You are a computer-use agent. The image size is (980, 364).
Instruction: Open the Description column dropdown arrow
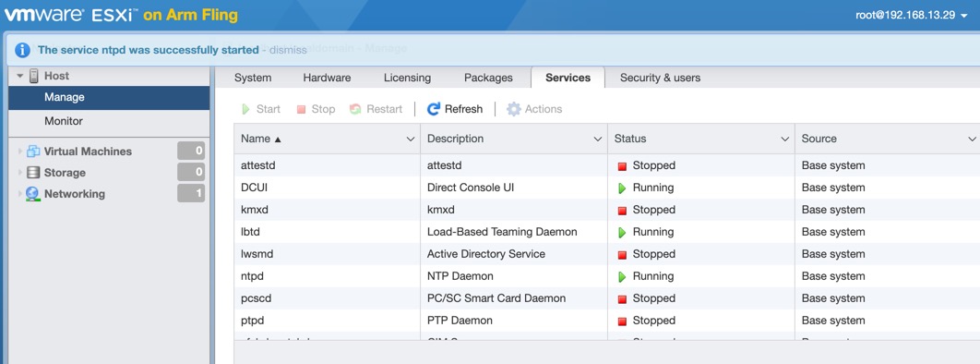597,139
